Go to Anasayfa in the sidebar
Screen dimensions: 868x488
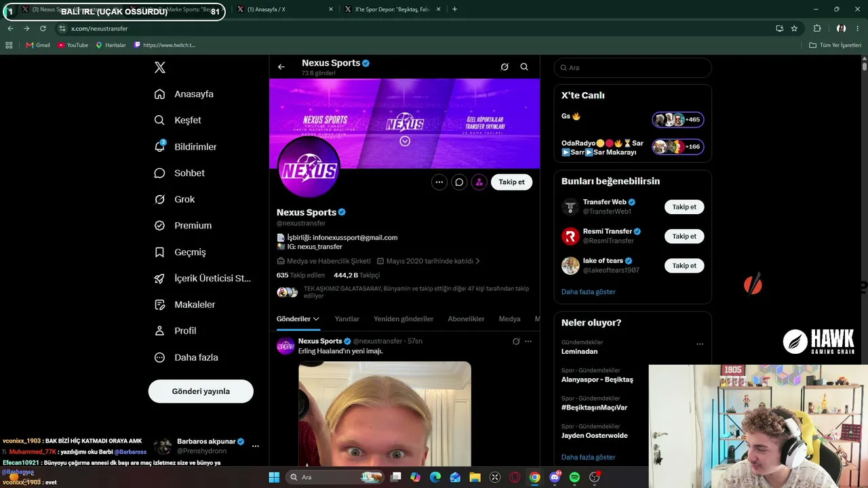tap(184, 94)
